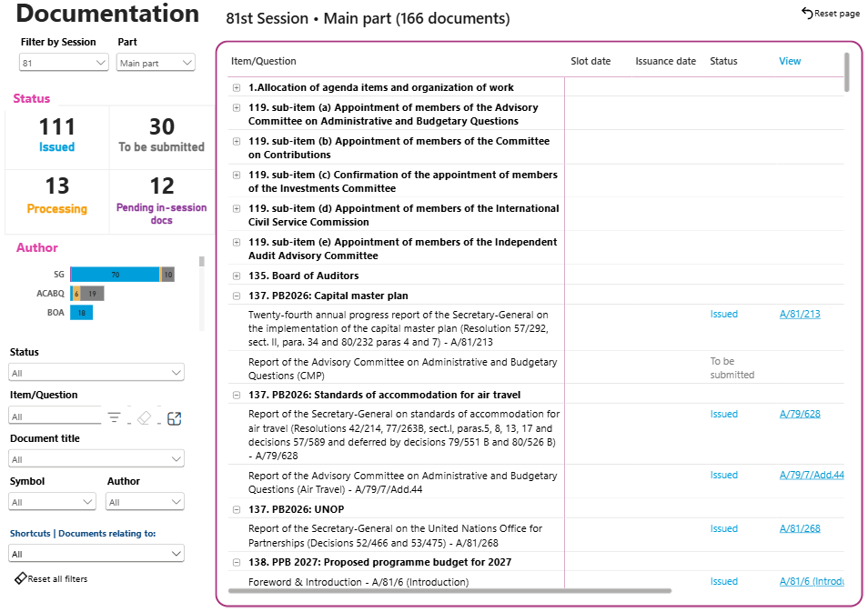
Task: Click the expand pop-out icon for Item/Question
Action: [175, 418]
